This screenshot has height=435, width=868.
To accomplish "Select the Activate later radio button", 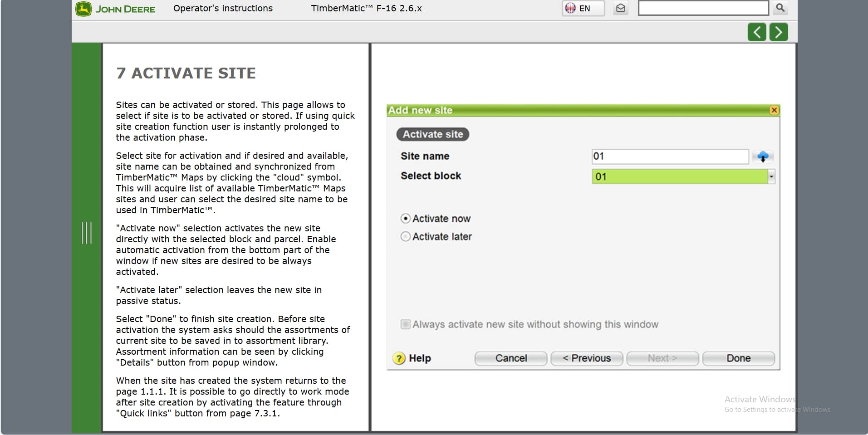I will pyautogui.click(x=405, y=237).
